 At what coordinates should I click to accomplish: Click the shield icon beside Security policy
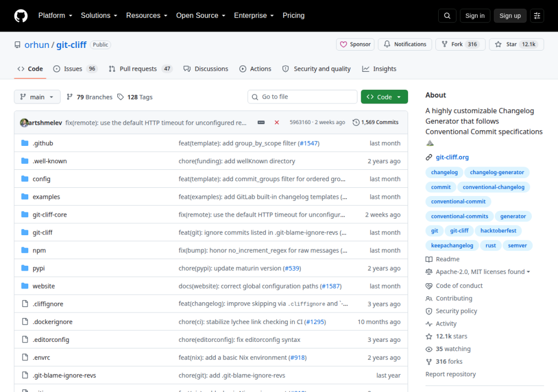coord(429,311)
